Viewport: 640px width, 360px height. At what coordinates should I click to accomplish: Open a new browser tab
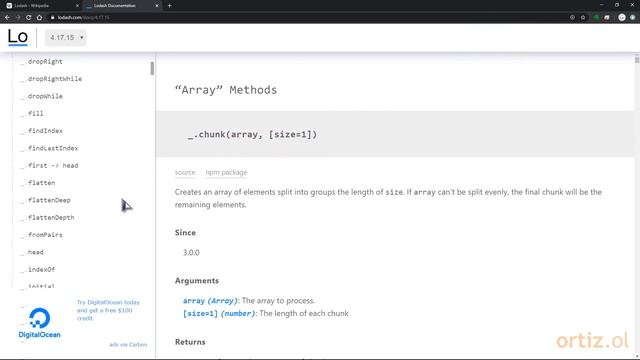tap(169, 6)
